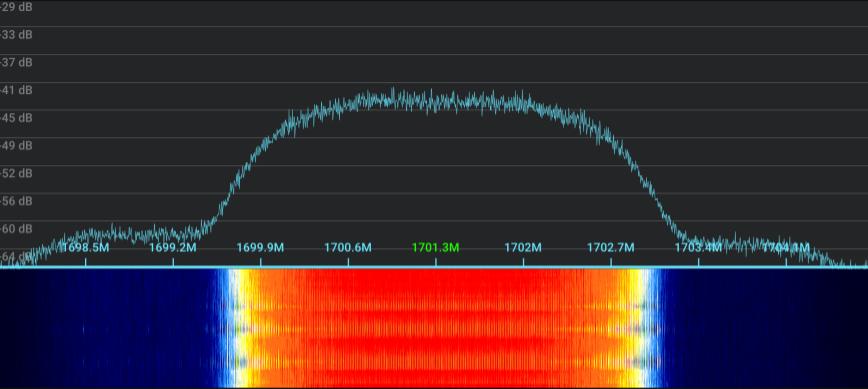Click the 1702M frequency label
Screen dimensions: 868x389
coord(523,247)
